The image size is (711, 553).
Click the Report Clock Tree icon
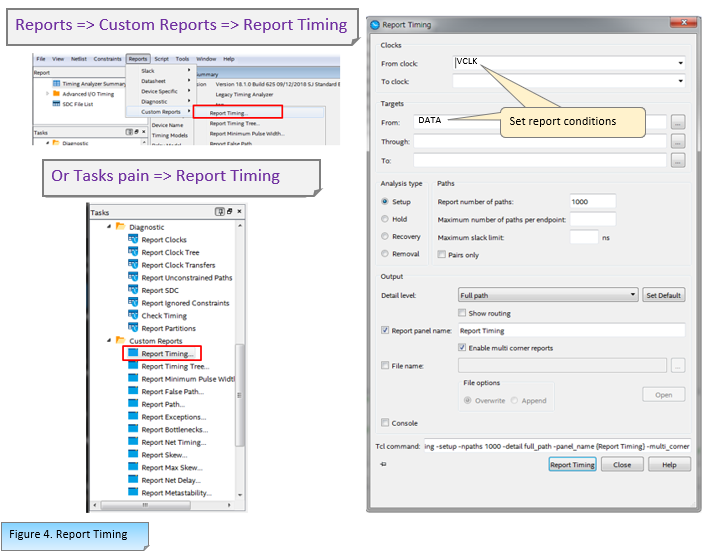133,253
